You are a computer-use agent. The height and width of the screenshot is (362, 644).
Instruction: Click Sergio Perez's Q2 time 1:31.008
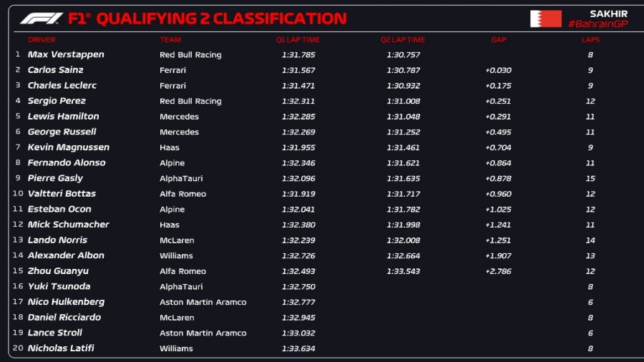[x=404, y=102]
